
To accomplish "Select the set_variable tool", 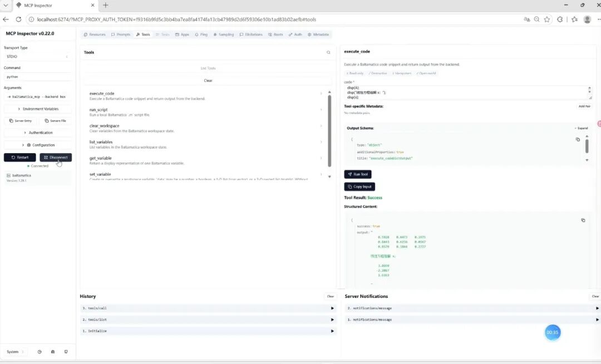I will pos(205,176).
